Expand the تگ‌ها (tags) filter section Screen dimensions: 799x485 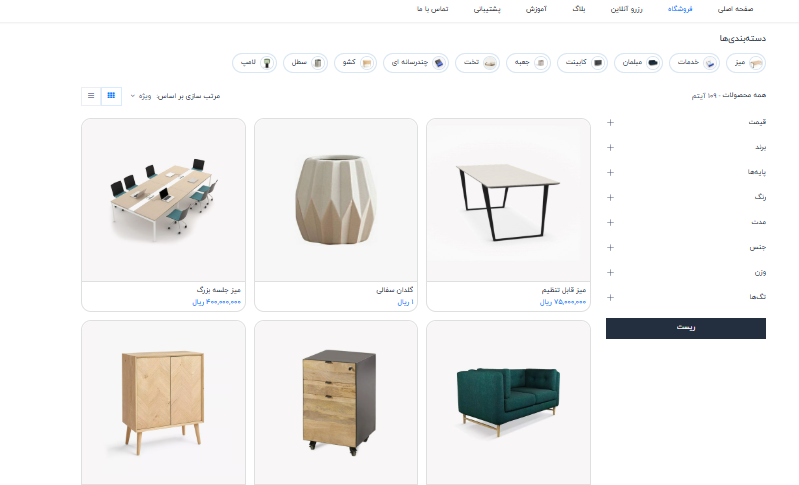click(x=686, y=297)
